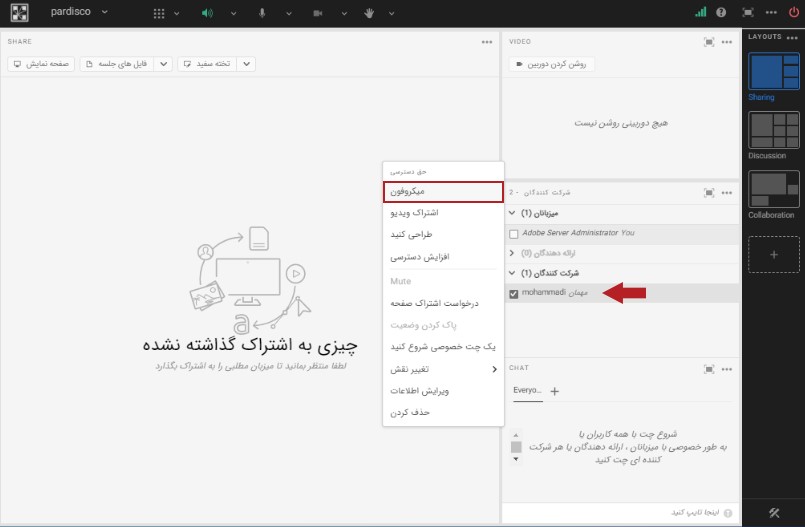The height and width of the screenshot is (527, 805).
Task: Expand the speaker options dropdown arrow
Action: pyautogui.click(x=234, y=14)
